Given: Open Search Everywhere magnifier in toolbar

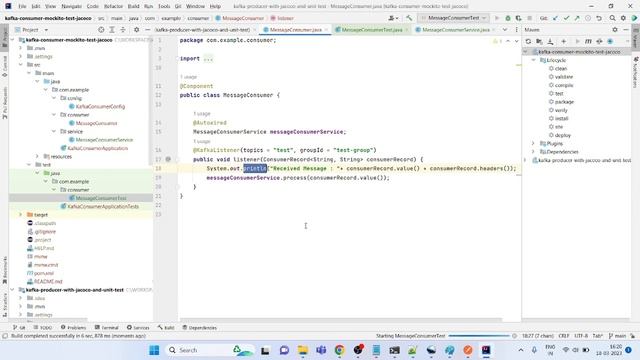Looking at the screenshot, I should coord(613,18).
